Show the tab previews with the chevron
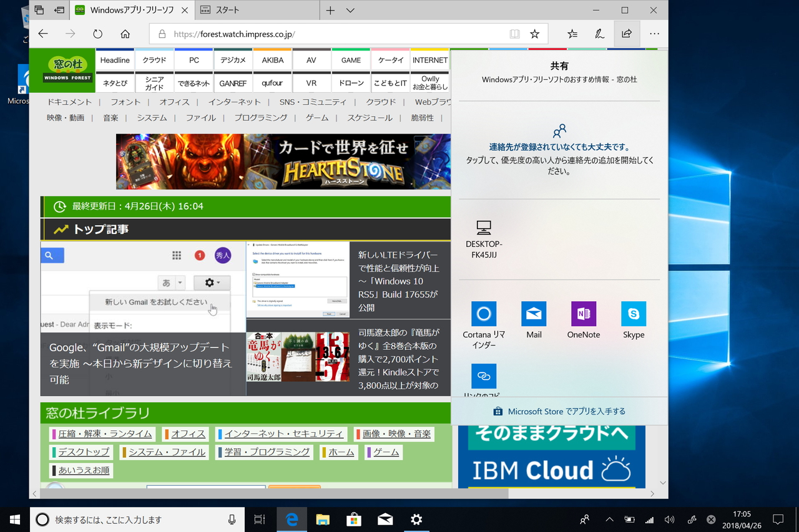This screenshot has height=532, width=799. (x=350, y=11)
